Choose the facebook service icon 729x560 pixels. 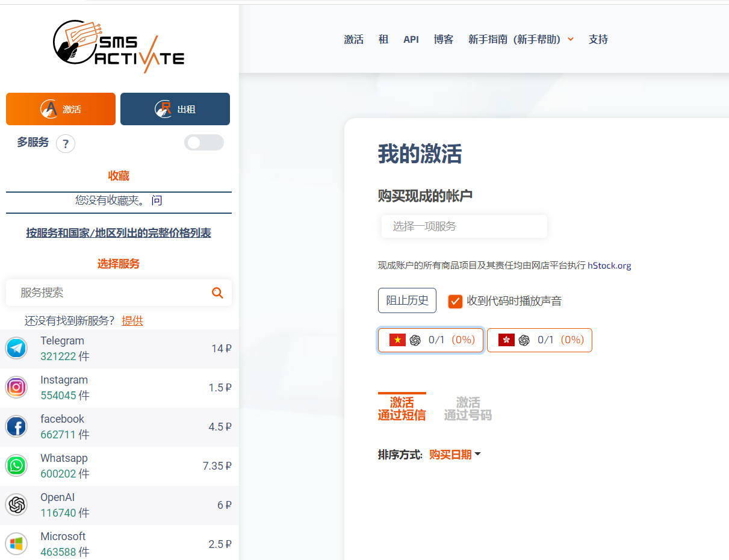16,426
